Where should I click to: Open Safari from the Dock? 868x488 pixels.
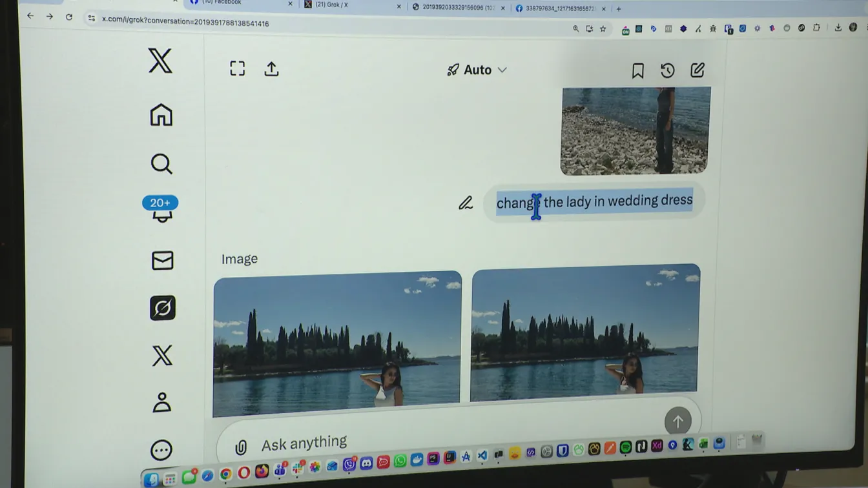pos(207,476)
